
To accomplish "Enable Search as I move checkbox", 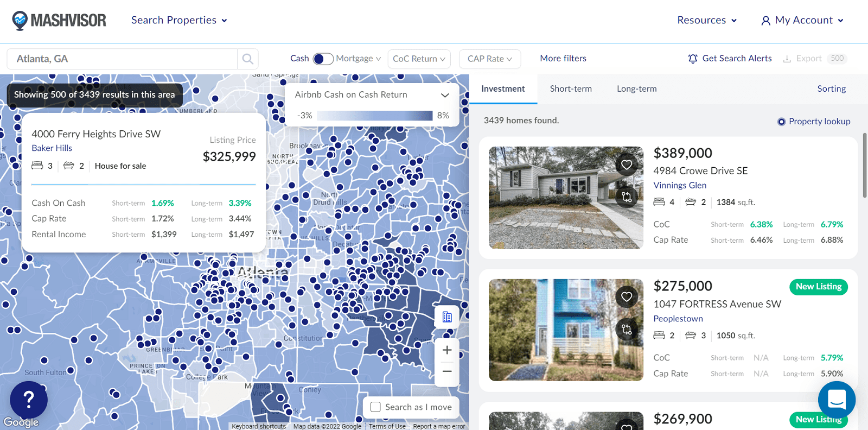I will point(375,407).
